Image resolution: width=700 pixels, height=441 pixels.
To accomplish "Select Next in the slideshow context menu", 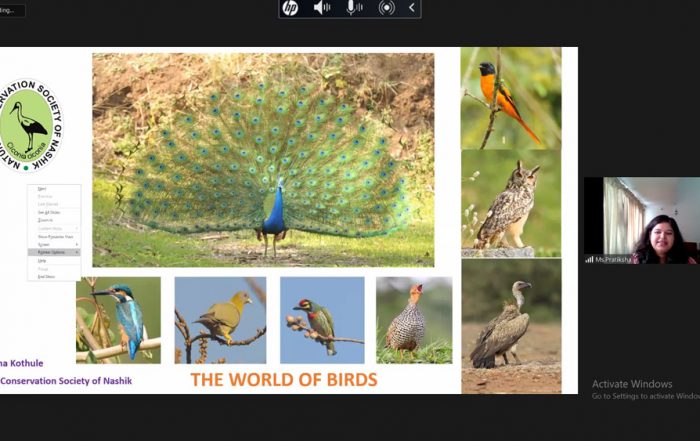I will [x=54, y=189].
